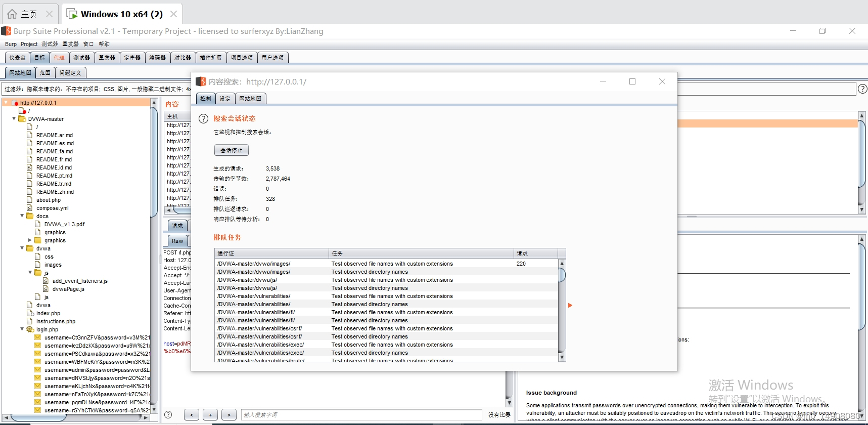Image resolution: width=868 pixels, height=425 pixels.
Task: Click the script icon of dvwaPage.js
Action: pos(46,289)
